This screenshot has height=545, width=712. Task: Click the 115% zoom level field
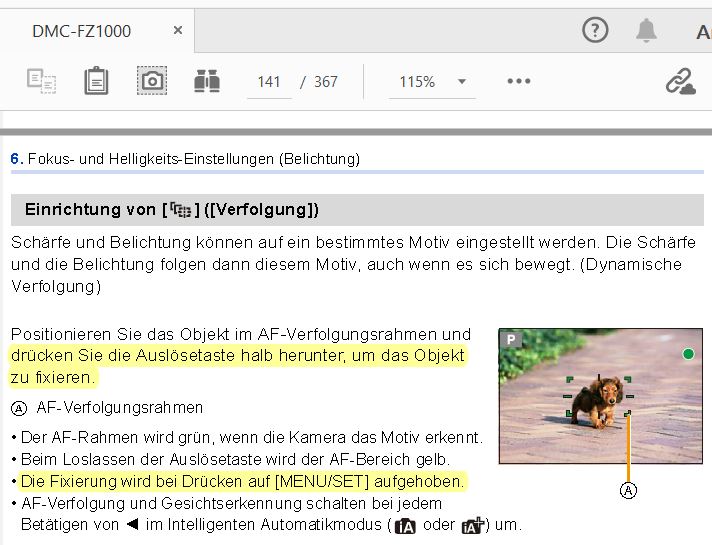[417, 82]
